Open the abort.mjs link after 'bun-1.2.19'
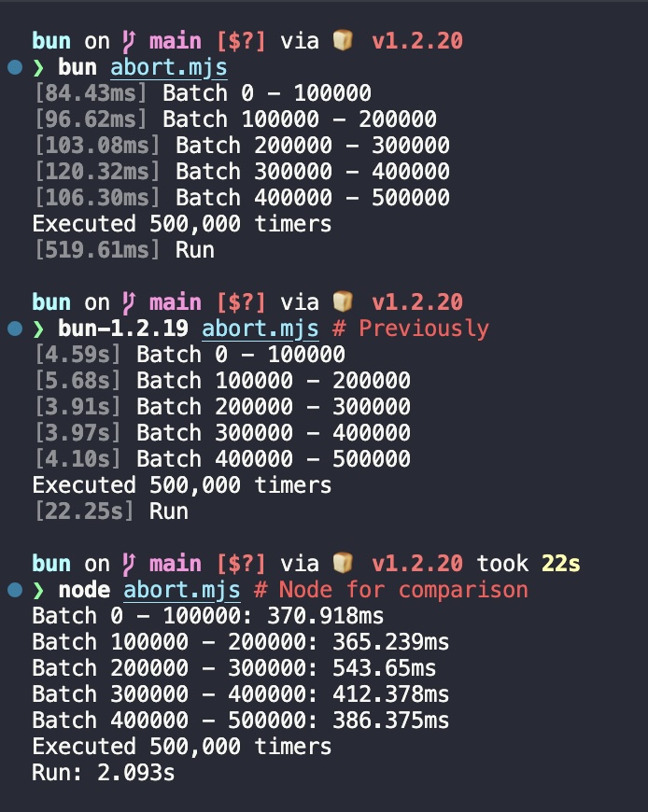Image resolution: width=648 pixels, height=812 pixels. click(259, 329)
